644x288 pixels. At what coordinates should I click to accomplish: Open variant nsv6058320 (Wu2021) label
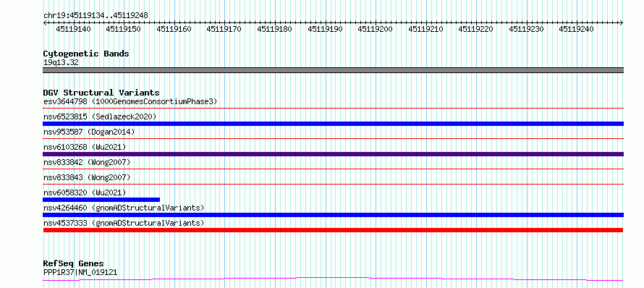pos(85,192)
